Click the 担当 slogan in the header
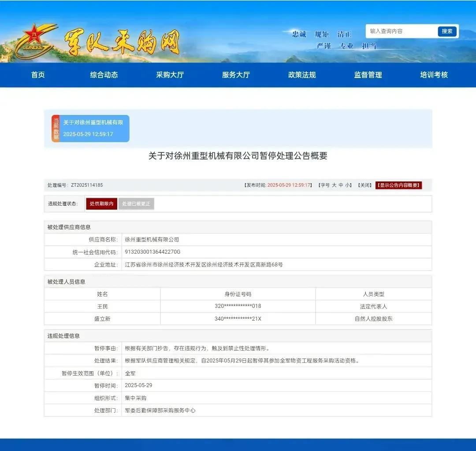Image resolution: width=476 pixels, height=451 pixels. (x=369, y=46)
